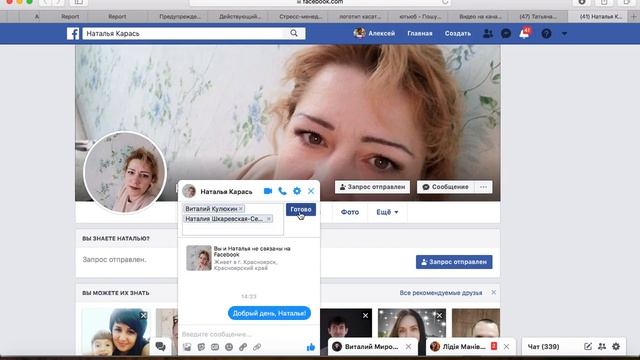Go to Главная in header
Viewport: 640px width, 360px height.
point(420,33)
